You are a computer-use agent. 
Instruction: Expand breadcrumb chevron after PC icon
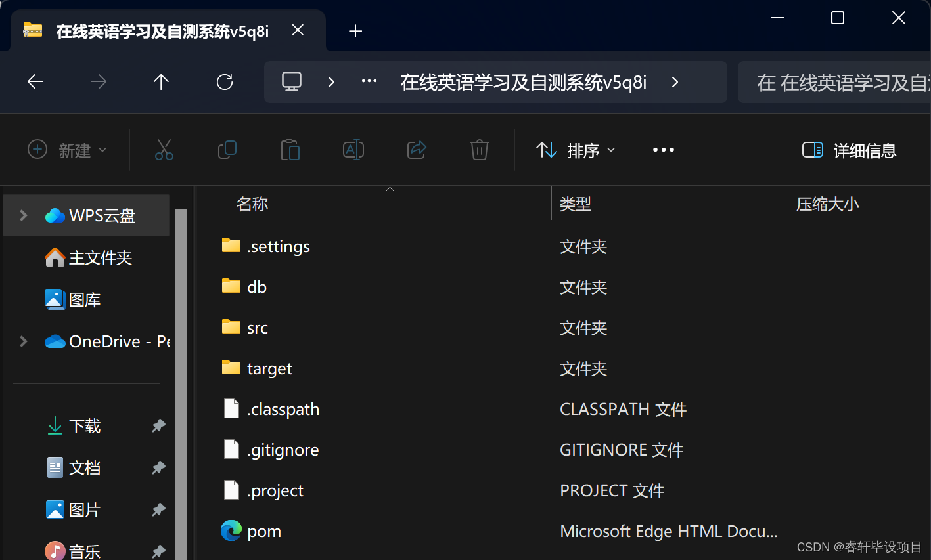point(331,82)
